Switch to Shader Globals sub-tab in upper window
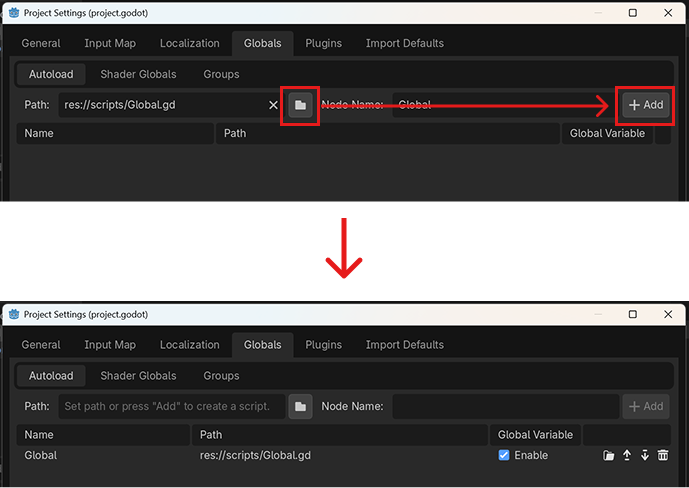The width and height of the screenshot is (689, 488). coord(138,74)
